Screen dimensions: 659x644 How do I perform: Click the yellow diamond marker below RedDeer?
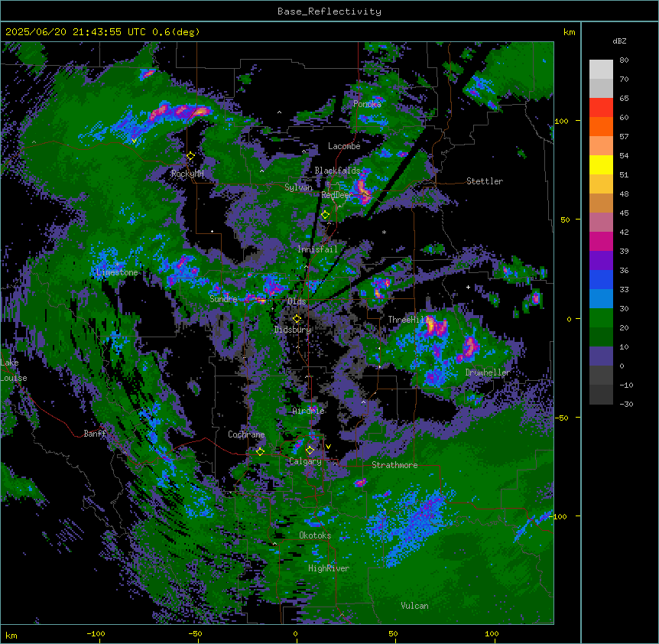[x=325, y=215]
